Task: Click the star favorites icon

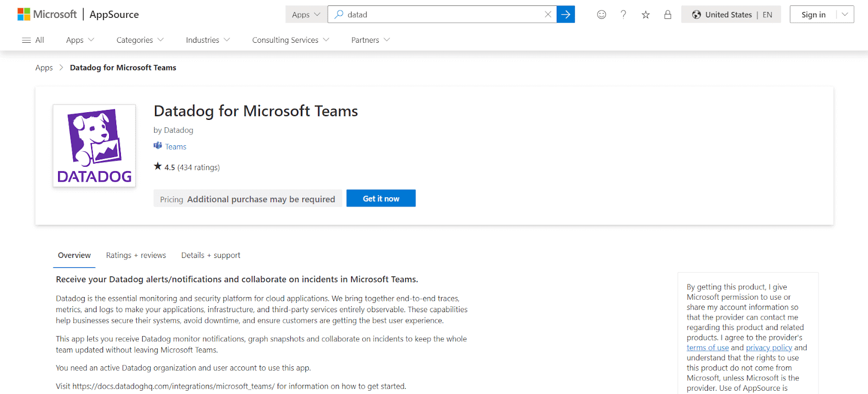Action: 646,15
